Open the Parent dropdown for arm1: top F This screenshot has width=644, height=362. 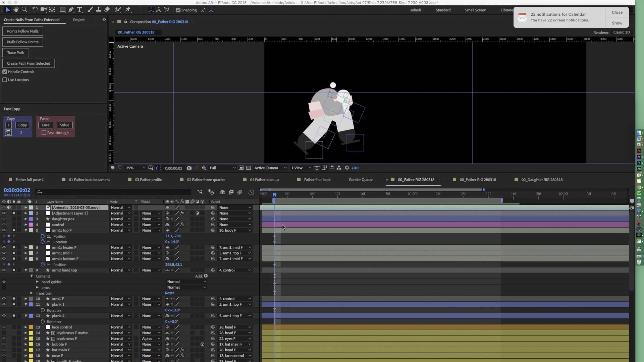click(235, 230)
